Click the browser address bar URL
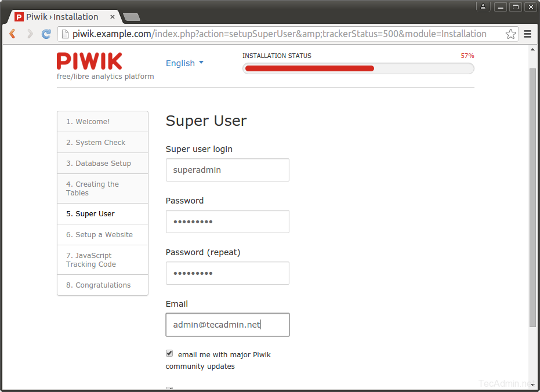 point(278,34)
